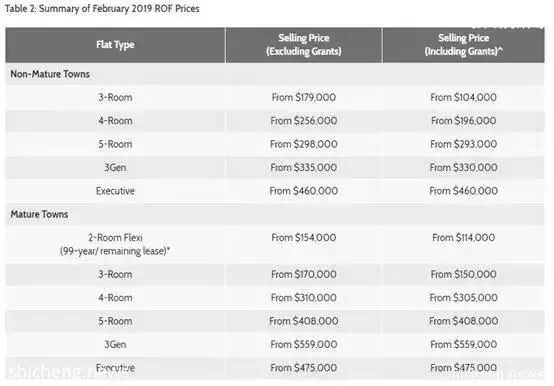The height and width of the screenshot is (386, 554).
Task: Select the Selling Price (Including Grants) header
Action: (464, 45)
